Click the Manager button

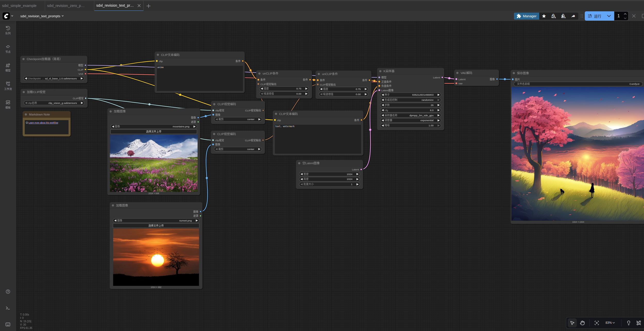pyautogui.click(x=527, y=16)
